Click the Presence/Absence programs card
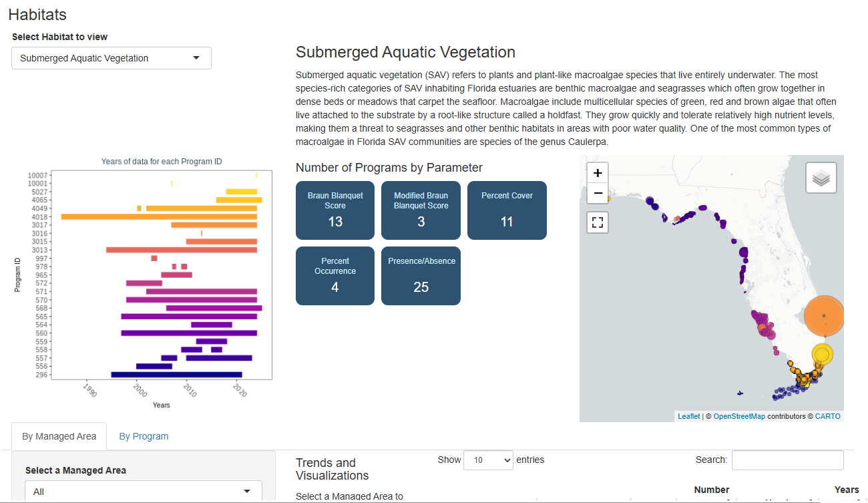The image size is (868, 503). coord(421,276)
